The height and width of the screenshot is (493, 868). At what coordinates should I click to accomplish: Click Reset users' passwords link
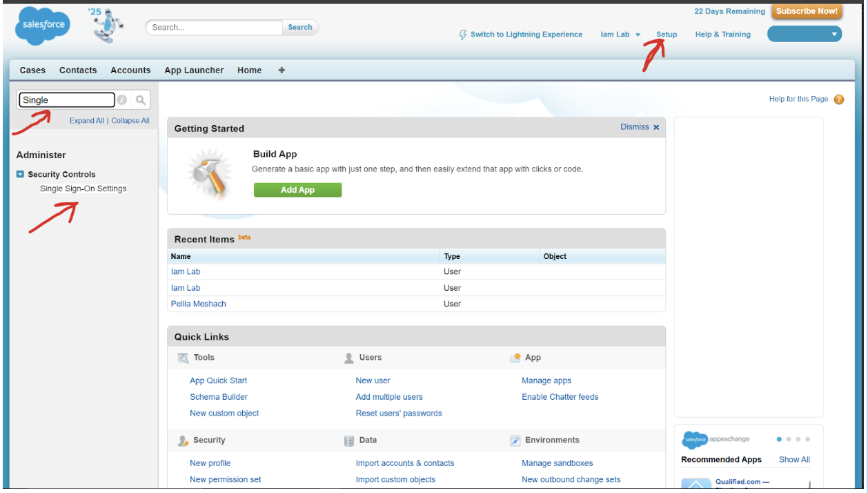coord(399,413)
